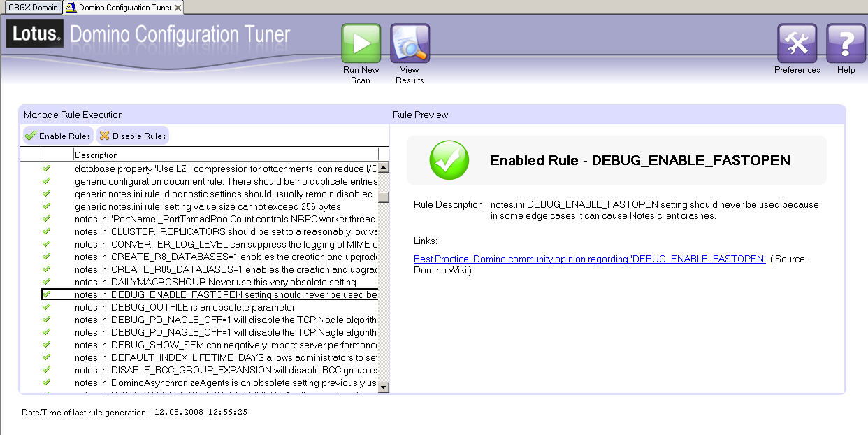Screen dimensions: 868x435
Task: Click Disable Rules button
Action: (x=132, y=136)
